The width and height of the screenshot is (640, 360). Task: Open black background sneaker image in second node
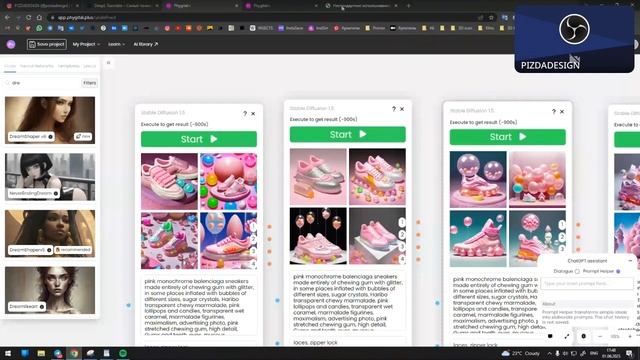click(x=318, y=236)
